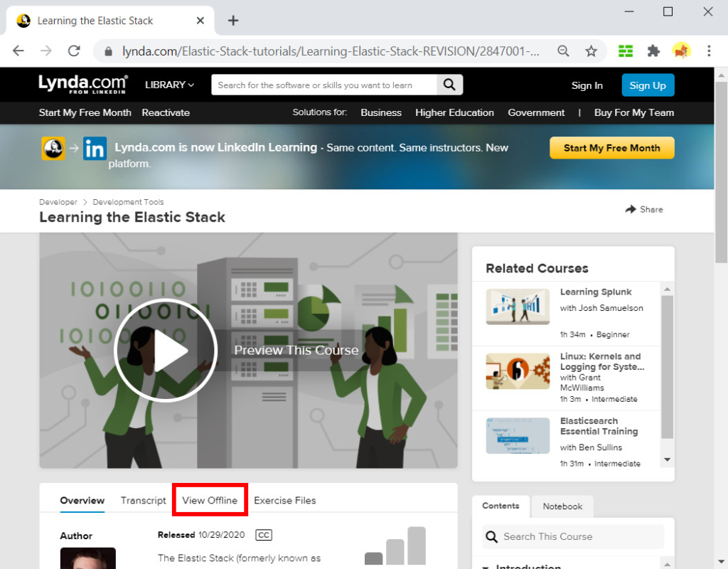Open the Learning Splunk course title
This screenshot has width=728, height=569.
click(596, 292)
